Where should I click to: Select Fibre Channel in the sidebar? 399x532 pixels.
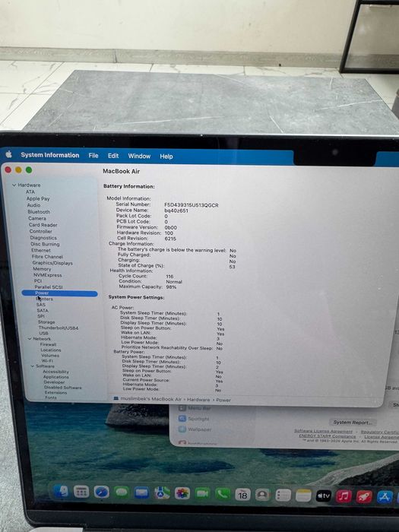pyautogui.click(x=47, y=257)
